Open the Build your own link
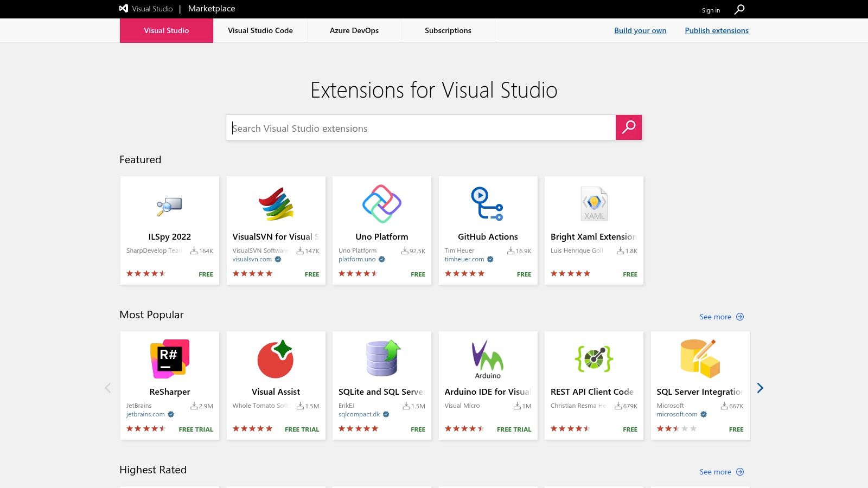The image size is (868, 488). pos(640,30)
